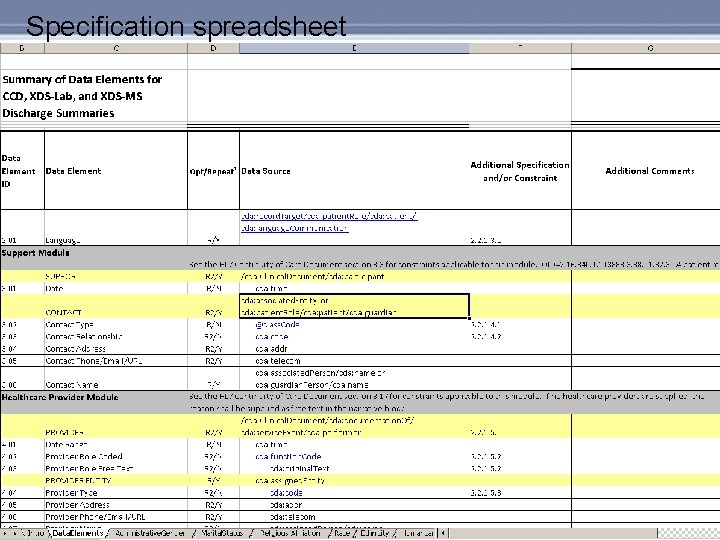This screenshot has height=540, width=720.
Task: Select the DataElements sheet tab
Action: click(77, 533)
